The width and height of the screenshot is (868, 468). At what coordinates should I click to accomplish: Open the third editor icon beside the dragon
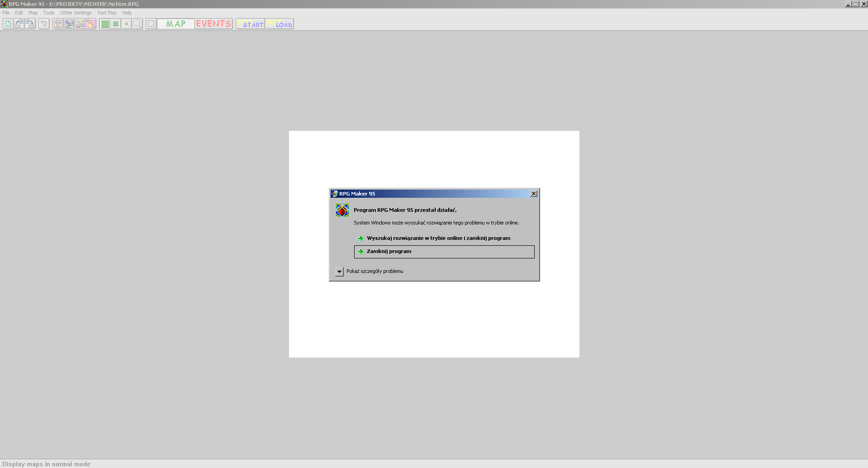click(80, 24)
